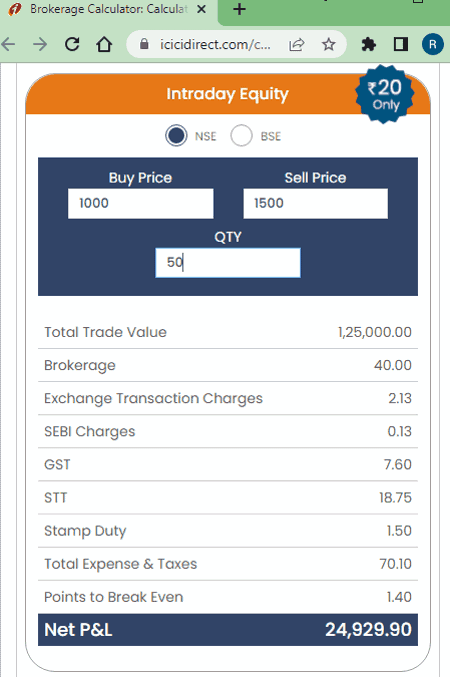450x677 pixels.
Task: Click the Sell Price input field
Action: 315,203
